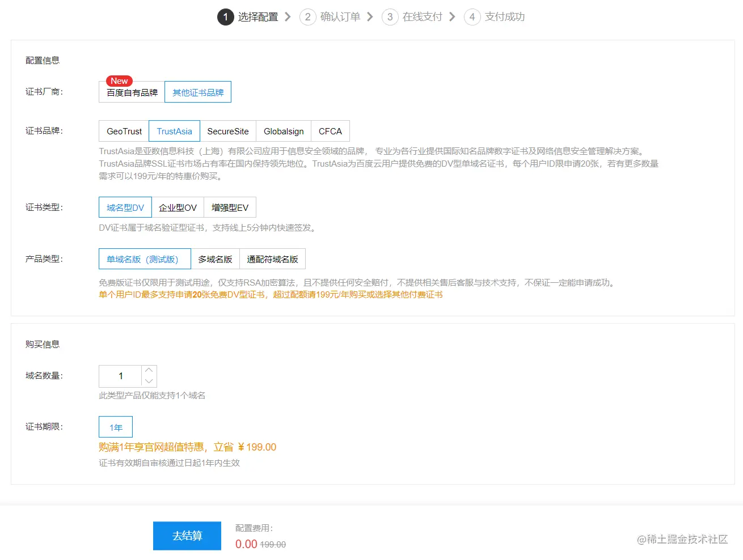Select the 百度自有品牌 vendor option
Screen dimensions: 743x560
click(x=132, y=92)
